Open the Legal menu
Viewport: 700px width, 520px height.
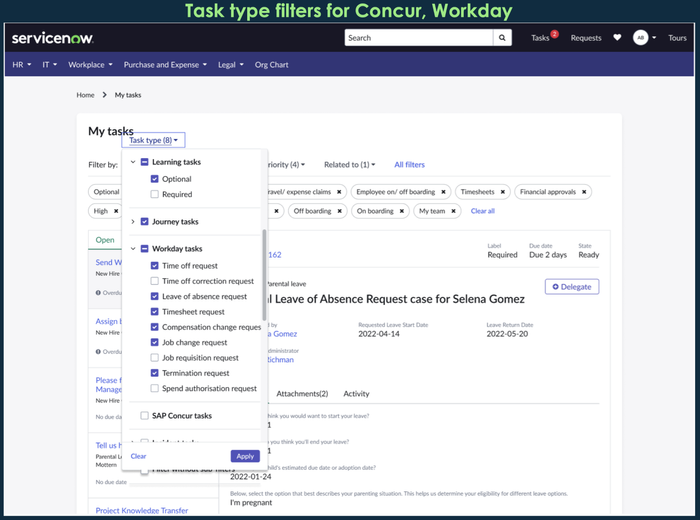231,65
